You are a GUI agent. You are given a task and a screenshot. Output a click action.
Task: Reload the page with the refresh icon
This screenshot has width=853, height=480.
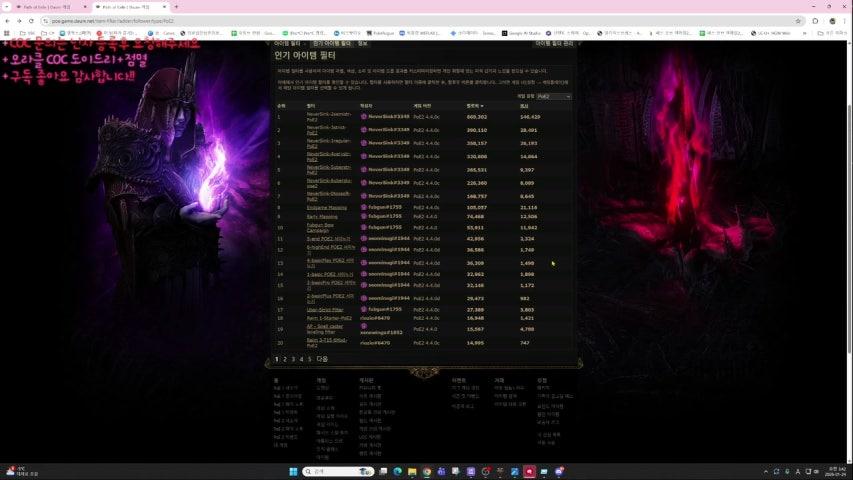(31, 20)
